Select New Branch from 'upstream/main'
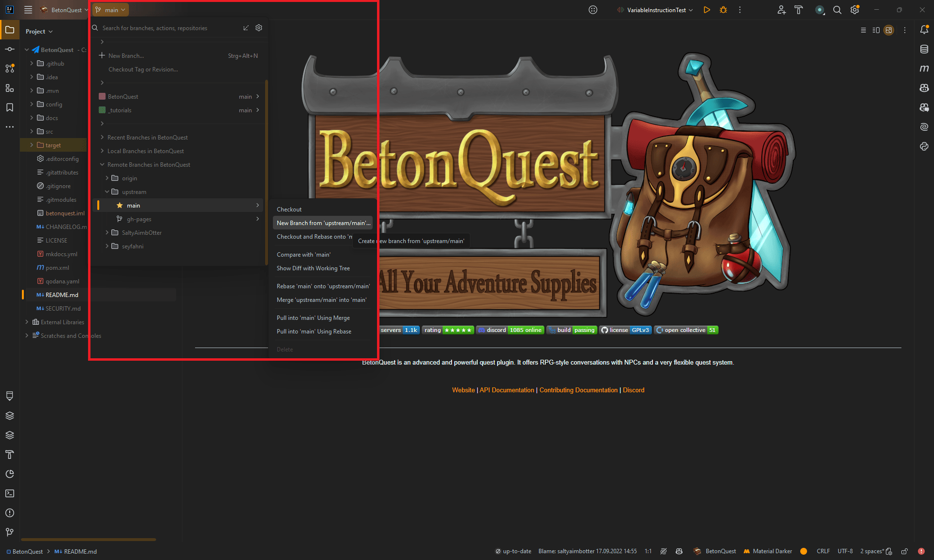This screenshot has width=934, height=560. pyautogui.click(x=323, y=223)
